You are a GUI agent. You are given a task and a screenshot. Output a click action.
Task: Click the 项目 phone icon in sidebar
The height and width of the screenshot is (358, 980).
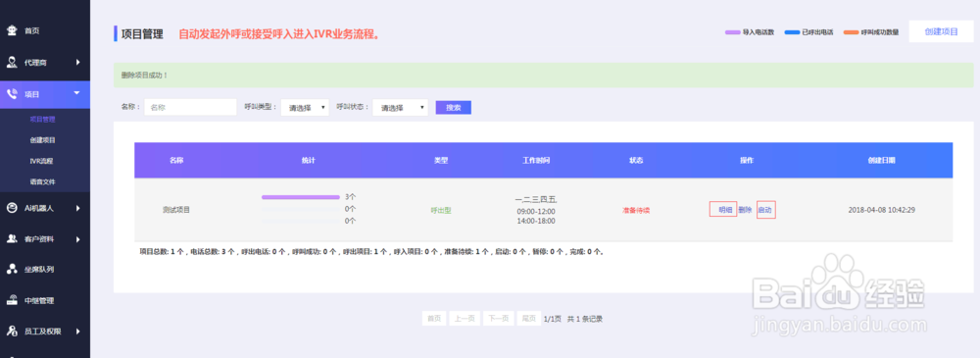coord(12,94)
